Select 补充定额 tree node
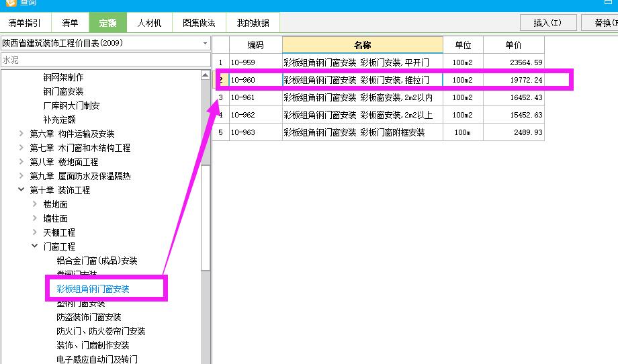 [x=59, y=120]
